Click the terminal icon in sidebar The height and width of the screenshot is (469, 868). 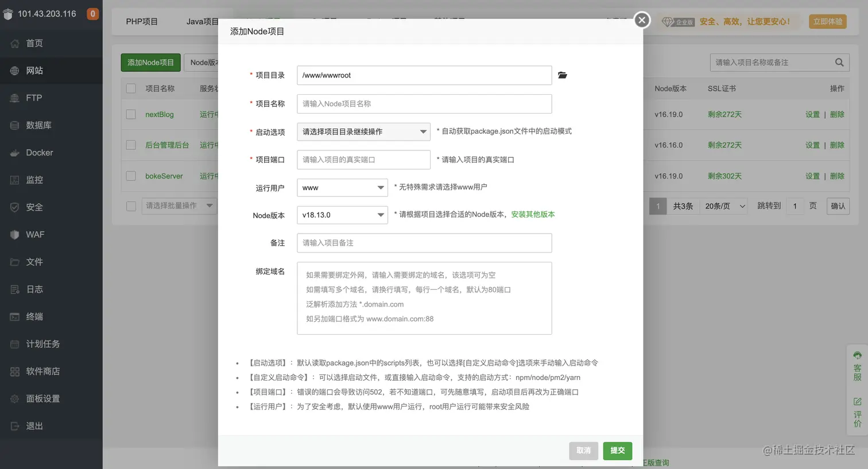(x=15, y=317)
